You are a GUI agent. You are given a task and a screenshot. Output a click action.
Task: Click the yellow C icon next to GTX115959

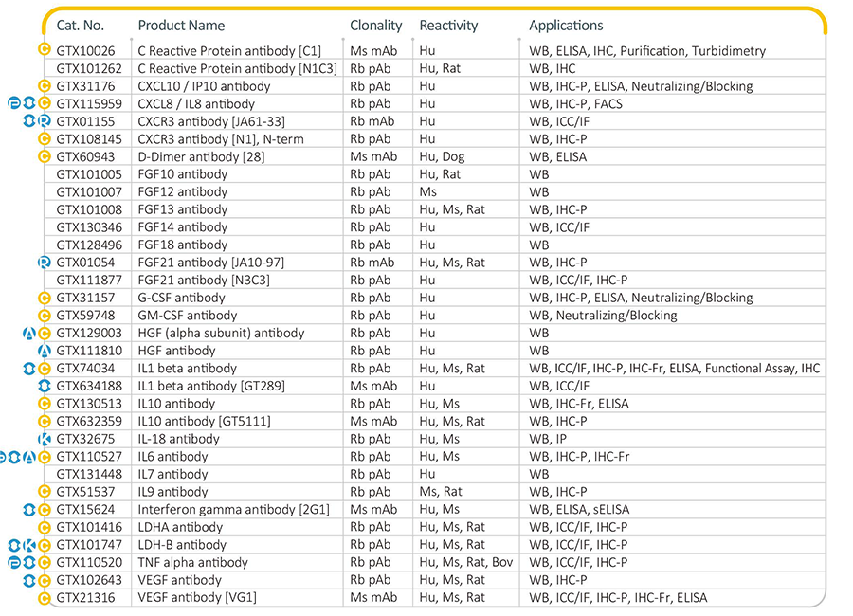tap(45, 103)
